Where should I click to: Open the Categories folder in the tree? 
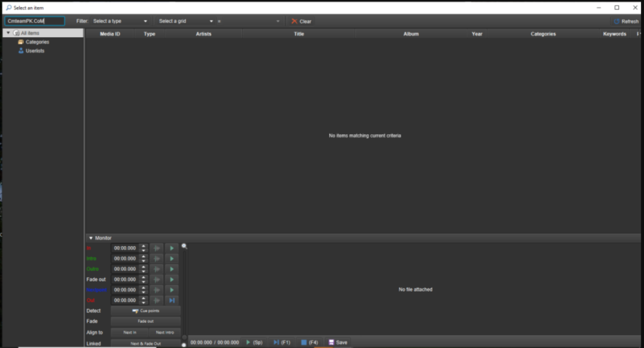37,42
